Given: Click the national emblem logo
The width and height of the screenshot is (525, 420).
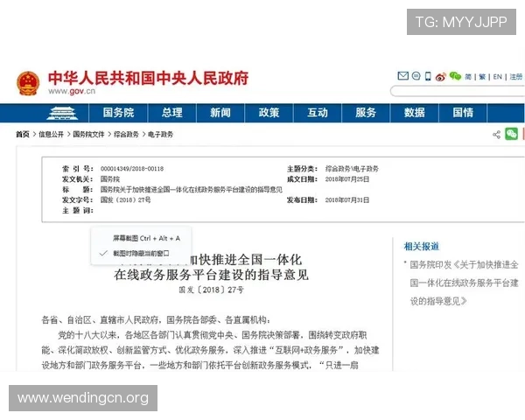Looking at the screenshot, I should [x=28, y=83].
